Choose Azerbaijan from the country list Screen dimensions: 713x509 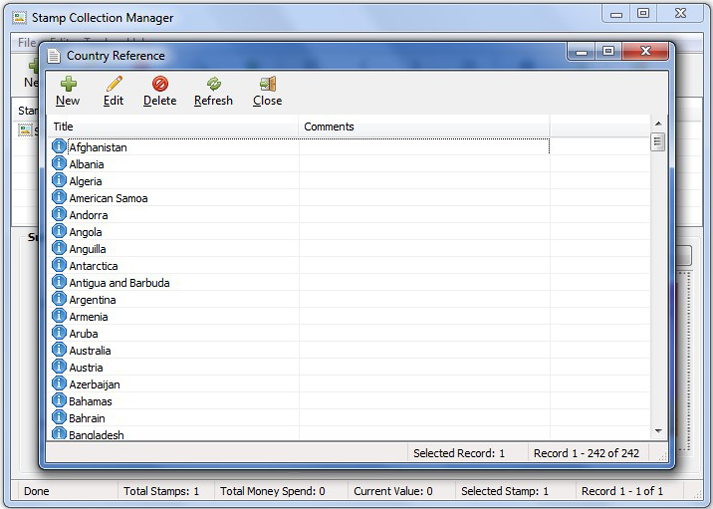(94, 384)
